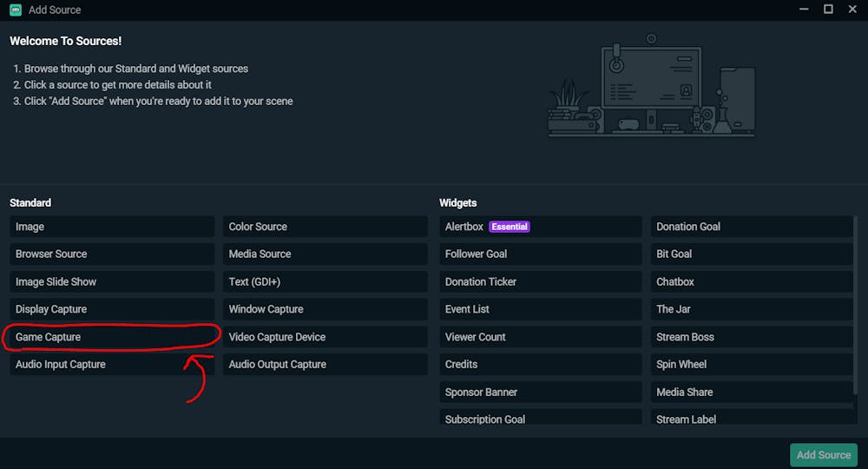This screenshot has width=868, height=469.
Task: Choose the Chatbox widget
Action: (751, 281)
